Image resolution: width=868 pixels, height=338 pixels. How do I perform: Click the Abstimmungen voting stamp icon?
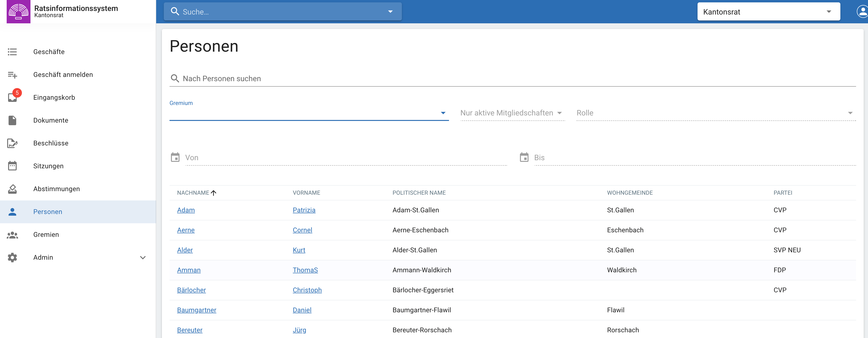point(12,189)
